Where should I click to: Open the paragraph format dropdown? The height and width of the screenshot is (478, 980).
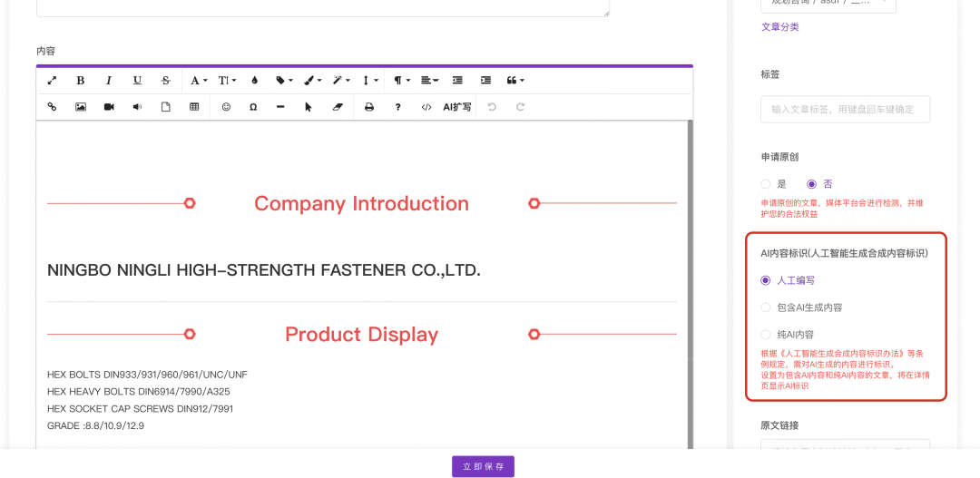pyautogui.click(x=402, y=81)
